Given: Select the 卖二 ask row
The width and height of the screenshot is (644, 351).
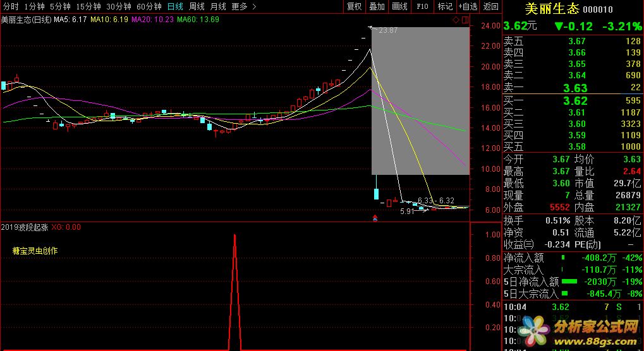Looking at the screenshot, I should coord(573,76).
